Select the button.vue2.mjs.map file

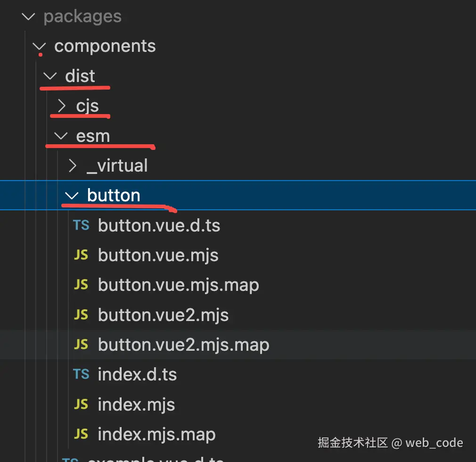point(183,345)
